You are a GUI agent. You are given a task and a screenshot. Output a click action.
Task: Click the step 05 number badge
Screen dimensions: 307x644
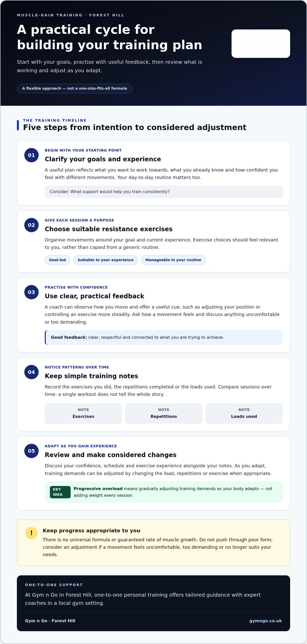[31, 451]
